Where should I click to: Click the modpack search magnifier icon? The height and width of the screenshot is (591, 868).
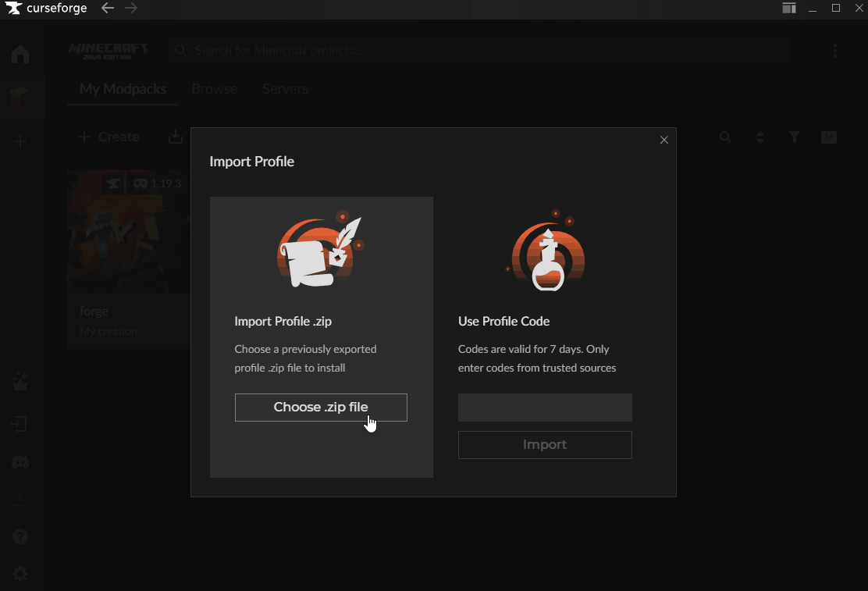pyautogui.click(x=725, y=137)
